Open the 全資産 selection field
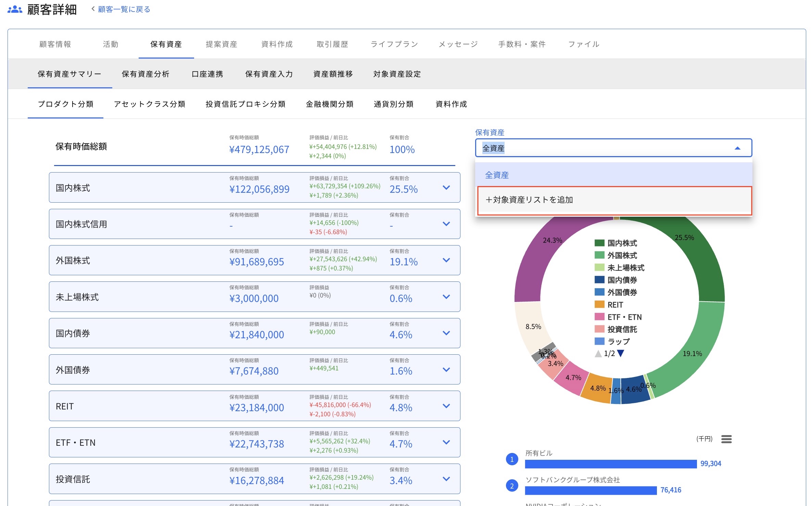The image size is (812, 506). point(613,148)
